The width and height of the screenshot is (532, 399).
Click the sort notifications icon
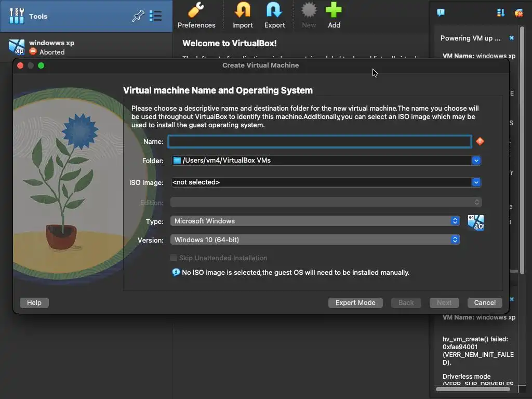tap(500, 13)
